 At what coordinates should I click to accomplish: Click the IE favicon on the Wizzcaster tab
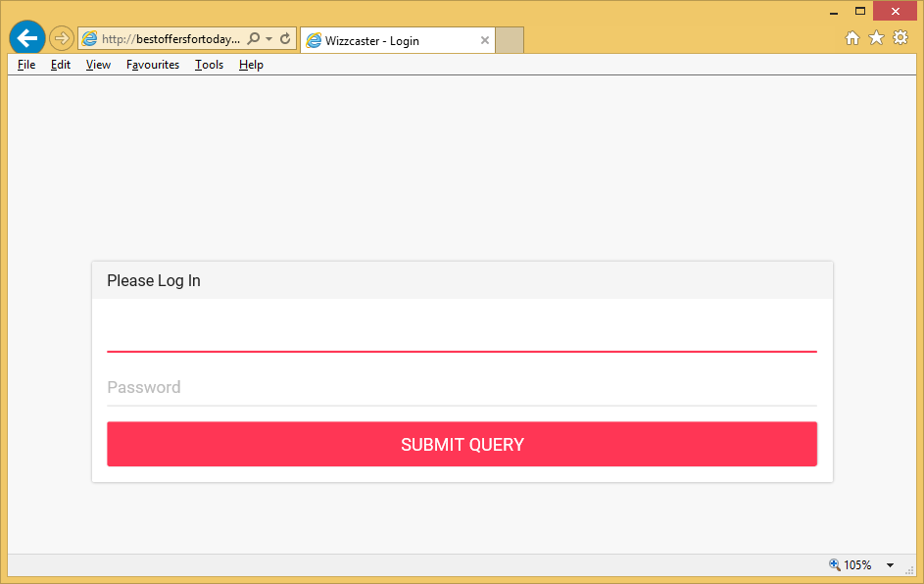point(315,40)
